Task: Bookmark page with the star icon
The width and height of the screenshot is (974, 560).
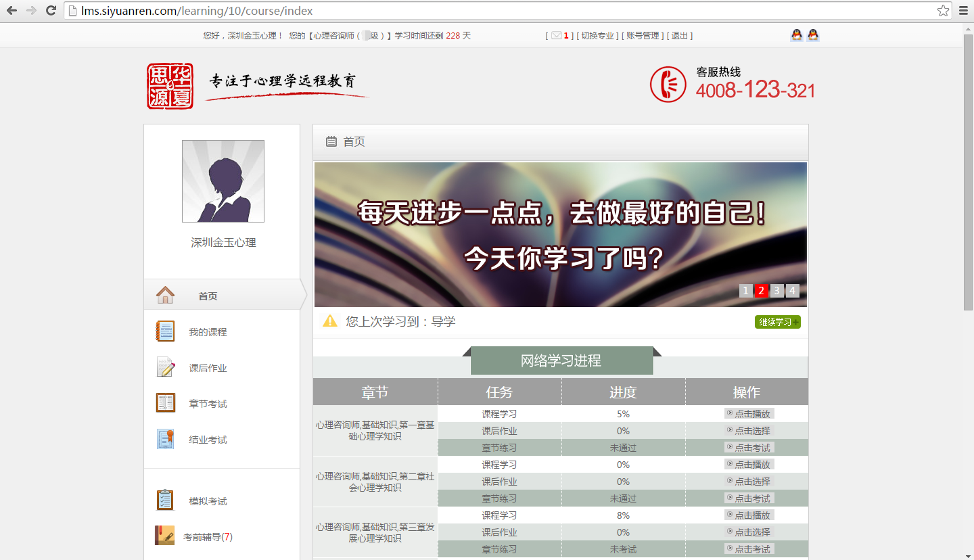Action: pos(943,11)
